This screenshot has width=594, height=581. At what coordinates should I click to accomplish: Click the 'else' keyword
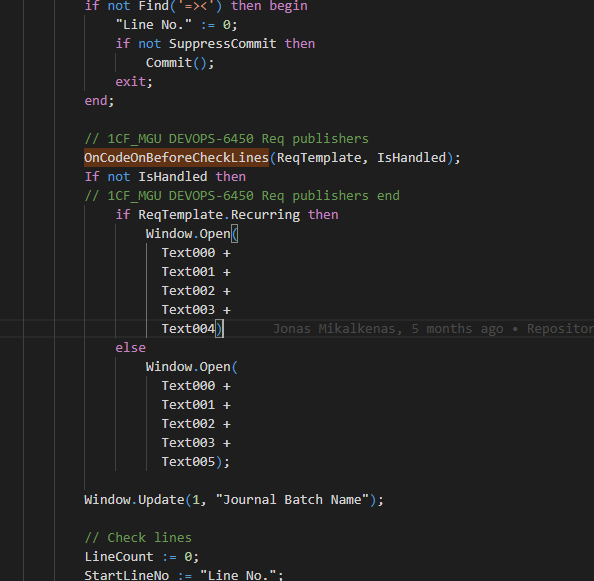(130, 348)
